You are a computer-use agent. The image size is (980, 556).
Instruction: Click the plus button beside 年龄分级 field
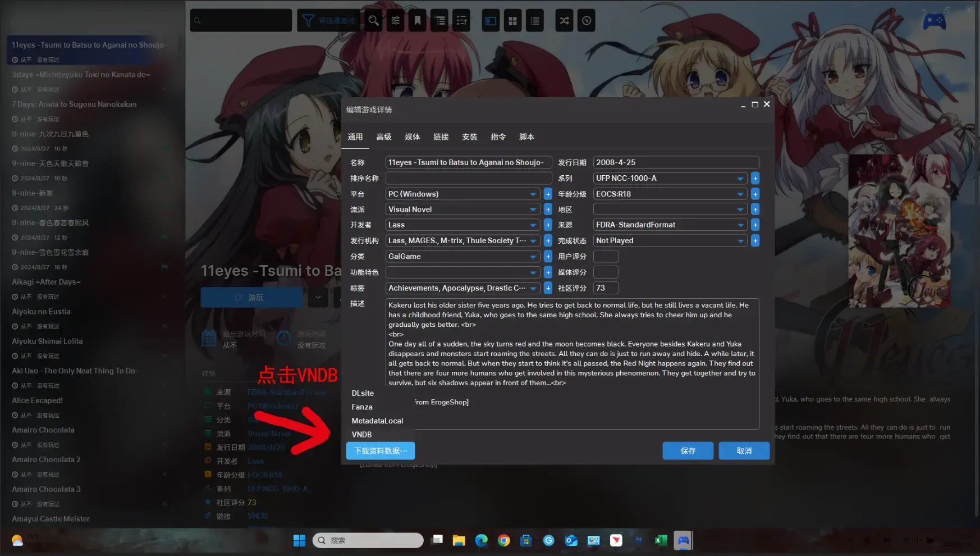click(x=755, y=194)
